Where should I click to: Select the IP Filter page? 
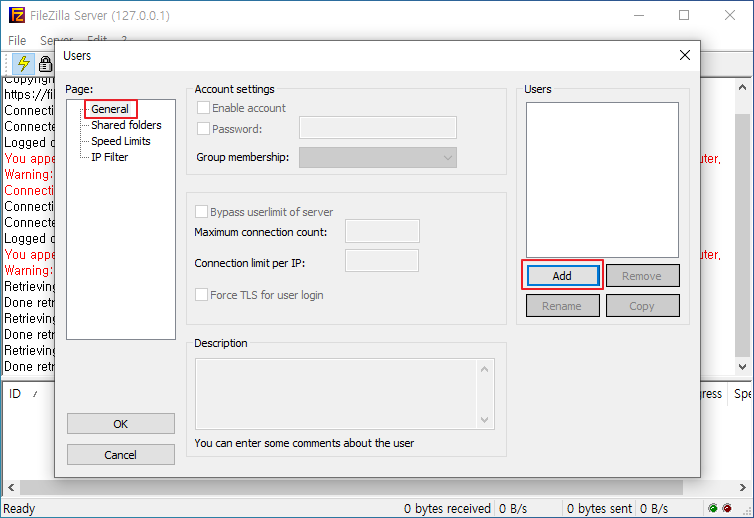coord(110,157)
